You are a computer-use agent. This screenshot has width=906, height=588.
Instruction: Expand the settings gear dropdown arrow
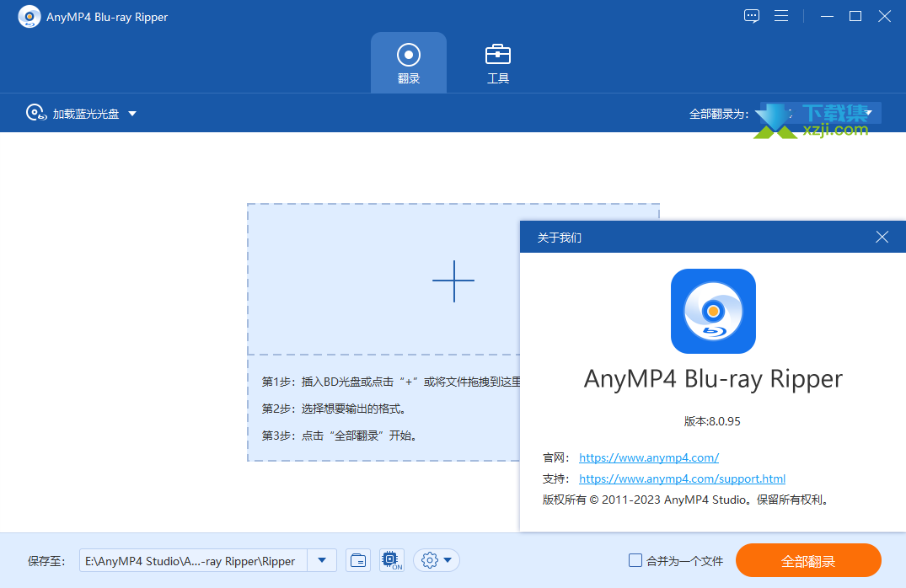click(448, 560)
